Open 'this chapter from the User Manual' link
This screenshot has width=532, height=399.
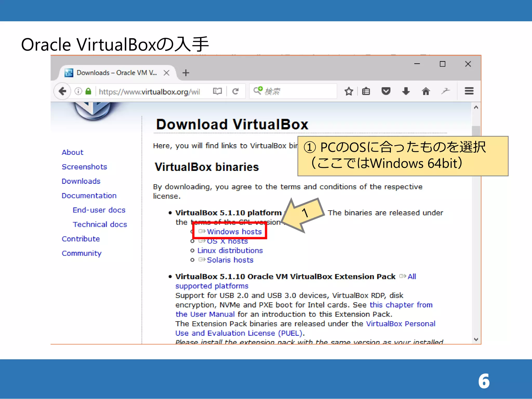401,305
